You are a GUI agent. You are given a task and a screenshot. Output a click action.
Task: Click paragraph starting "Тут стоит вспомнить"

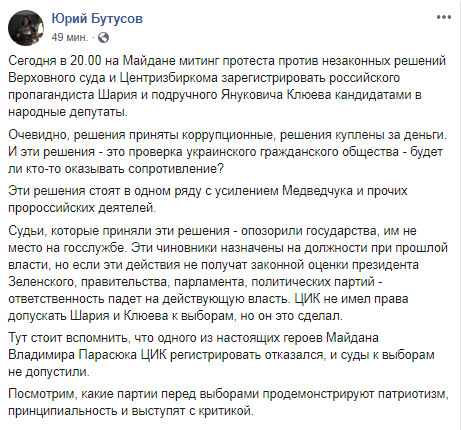pos(221,355)
